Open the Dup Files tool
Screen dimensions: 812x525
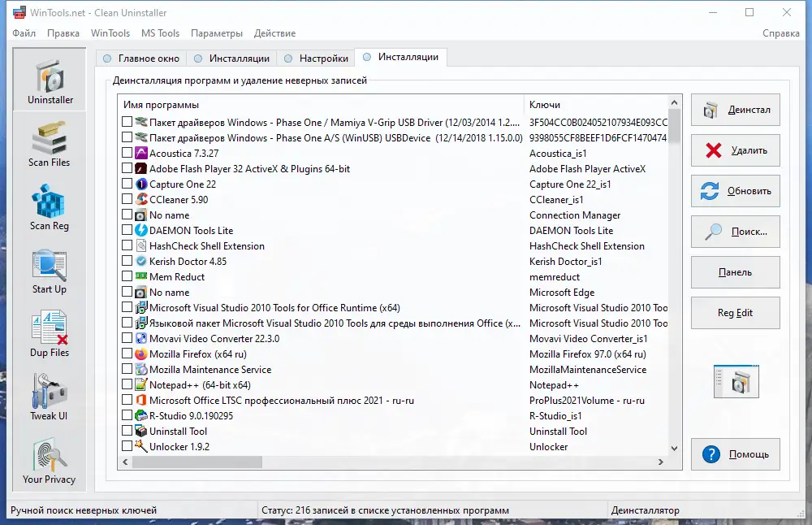[x=50, y=334]
